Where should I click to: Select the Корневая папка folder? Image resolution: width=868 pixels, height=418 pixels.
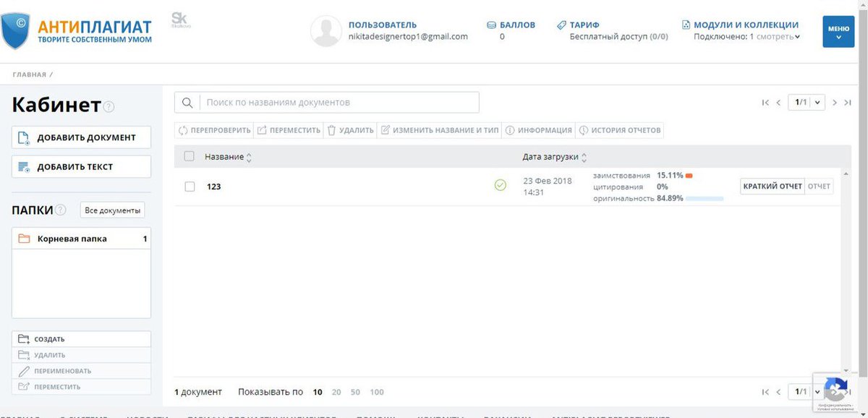click(x=81, y=239)
